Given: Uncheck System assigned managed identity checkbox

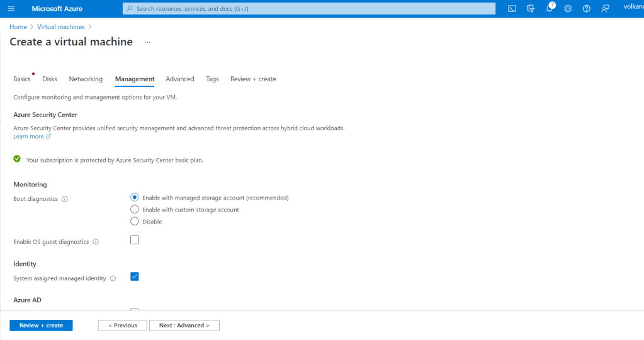Looking at the screenshot, I should click(x=135, y=276).
